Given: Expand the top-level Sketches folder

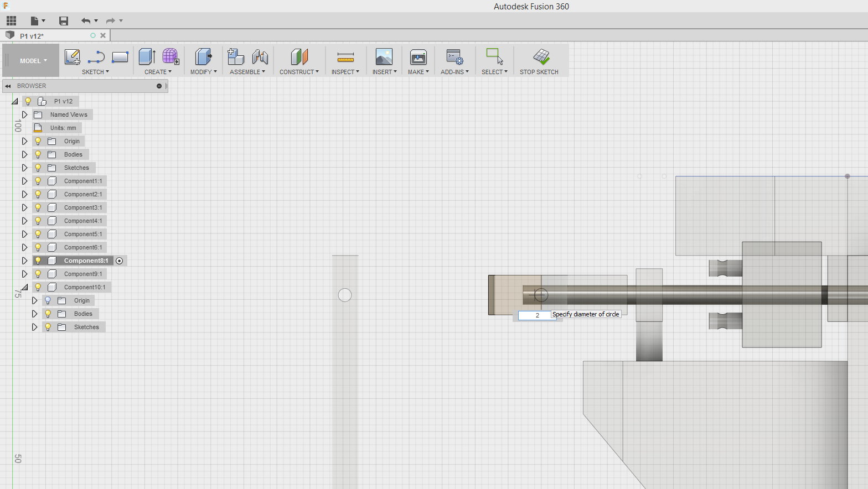Looking at the screenshot, I should pyautogui.click(x=24, y=168).
